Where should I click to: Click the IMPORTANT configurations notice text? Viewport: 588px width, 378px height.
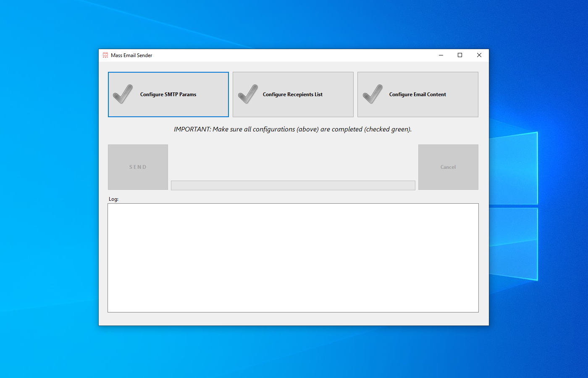[x=293, y=129]
